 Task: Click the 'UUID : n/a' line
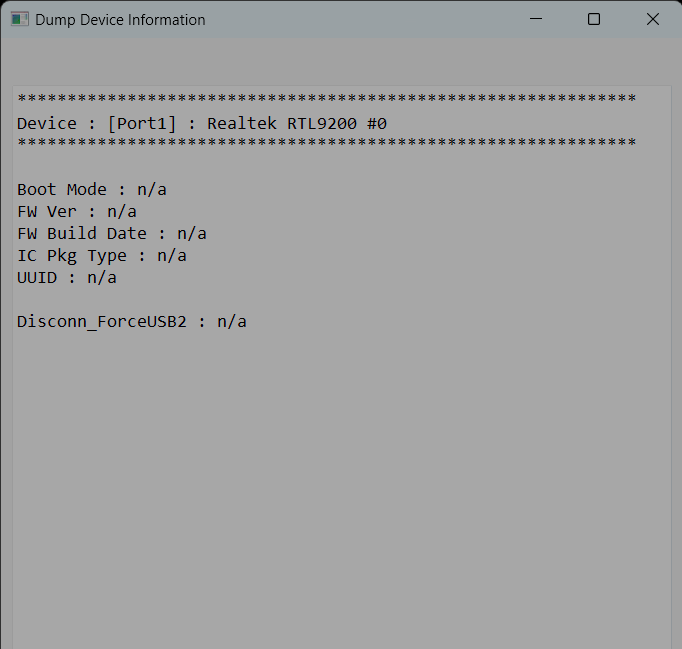coord(67,278)
